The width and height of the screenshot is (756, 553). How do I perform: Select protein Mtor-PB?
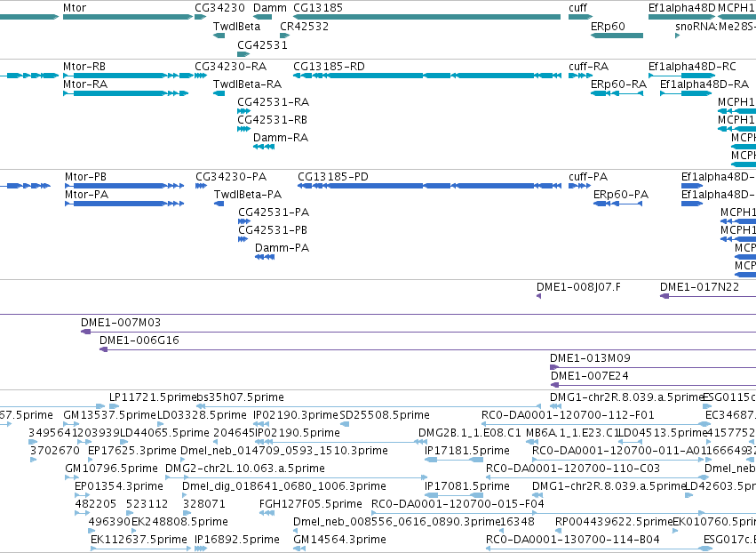(124, 185)
